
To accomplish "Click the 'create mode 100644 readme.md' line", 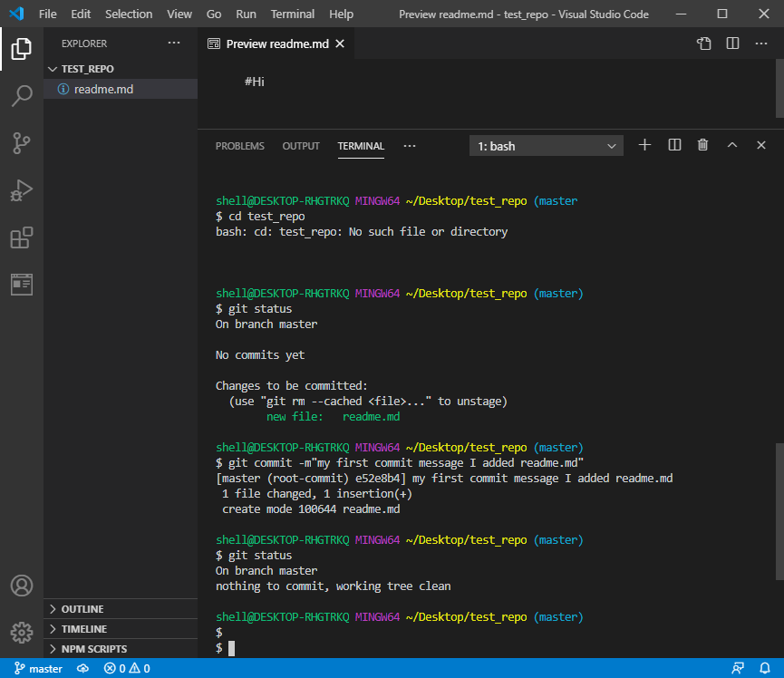I will (311, 509).
